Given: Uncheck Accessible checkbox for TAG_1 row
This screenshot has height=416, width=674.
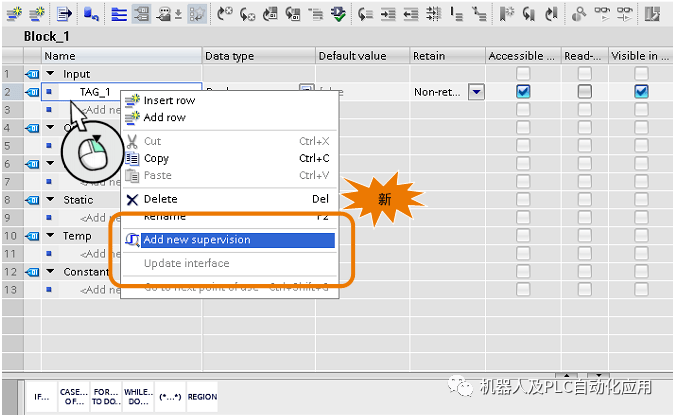Looking at the screenshot, I should pyautogui.click(x=523, y=92).
